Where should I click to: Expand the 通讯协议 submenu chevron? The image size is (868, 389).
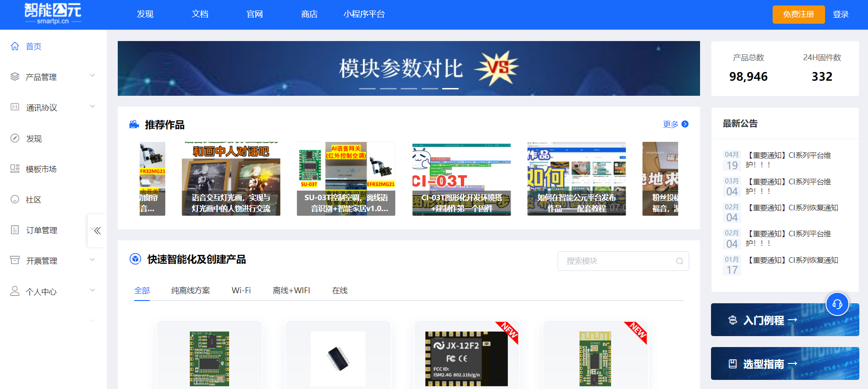(93, 106)
